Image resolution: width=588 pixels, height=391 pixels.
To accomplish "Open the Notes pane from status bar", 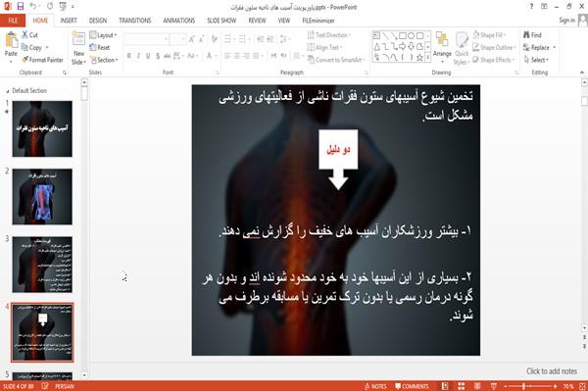I will 375,386.
